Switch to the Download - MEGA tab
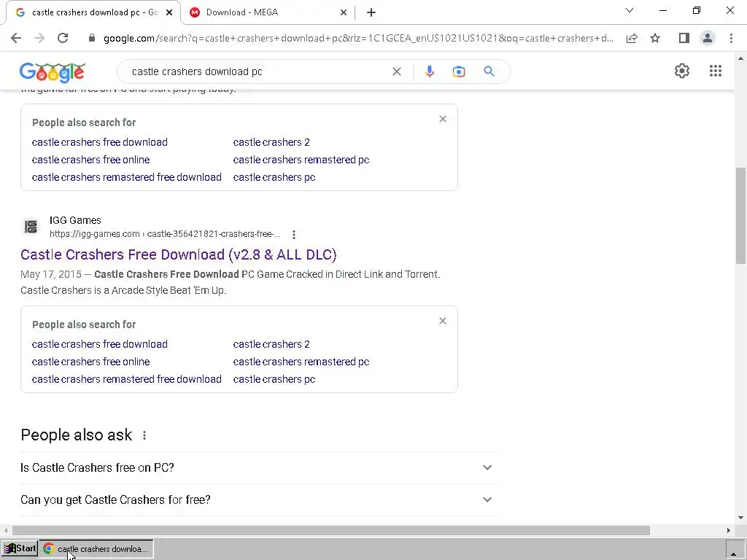Viewport: 747px width, 560px height. point(268,12)
